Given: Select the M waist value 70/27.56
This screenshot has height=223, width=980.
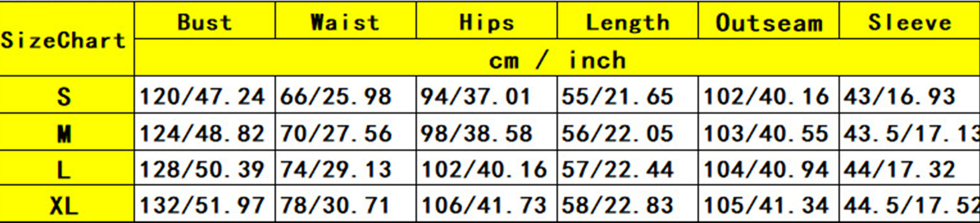Looking at the screenshot, I should [x=336, y=133].
